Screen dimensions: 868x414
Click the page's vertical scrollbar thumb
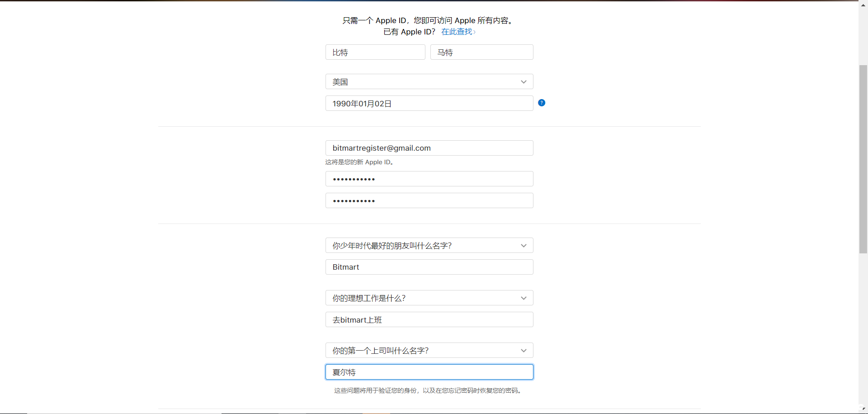(x=863, y=158)
